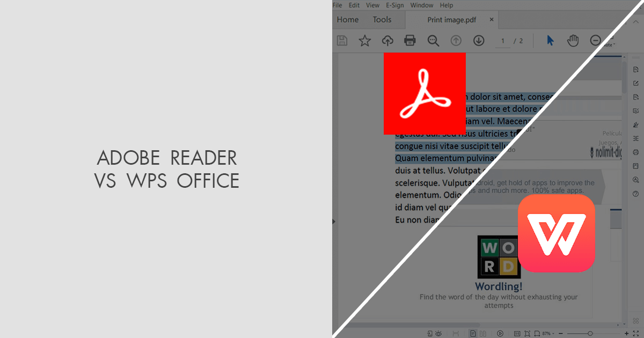Click the Wordling! word game link
The image size is (644, 338).
(499, 286)
